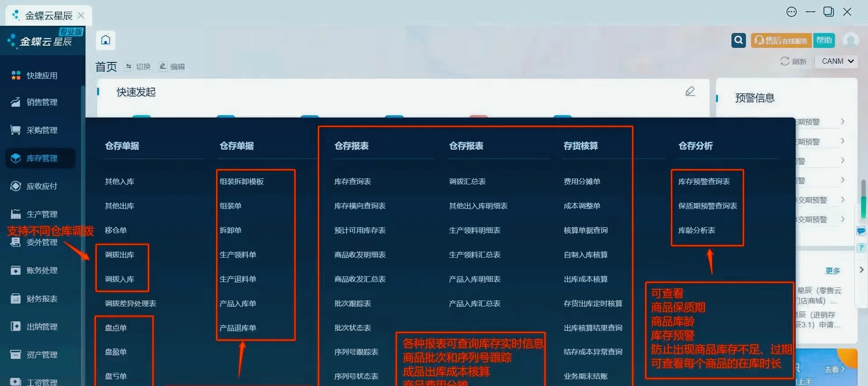Viewport: 868px width, 386px height.
Task: Click the 编辑 edit icon beside 首页
Action: tap(163, 66)
